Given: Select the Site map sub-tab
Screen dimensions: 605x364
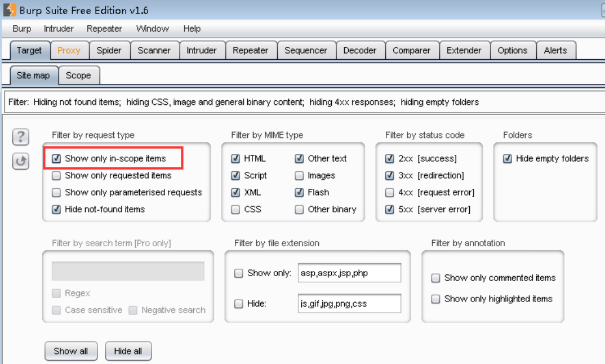Looking at the screenshot, I should [x=34, y=76].
